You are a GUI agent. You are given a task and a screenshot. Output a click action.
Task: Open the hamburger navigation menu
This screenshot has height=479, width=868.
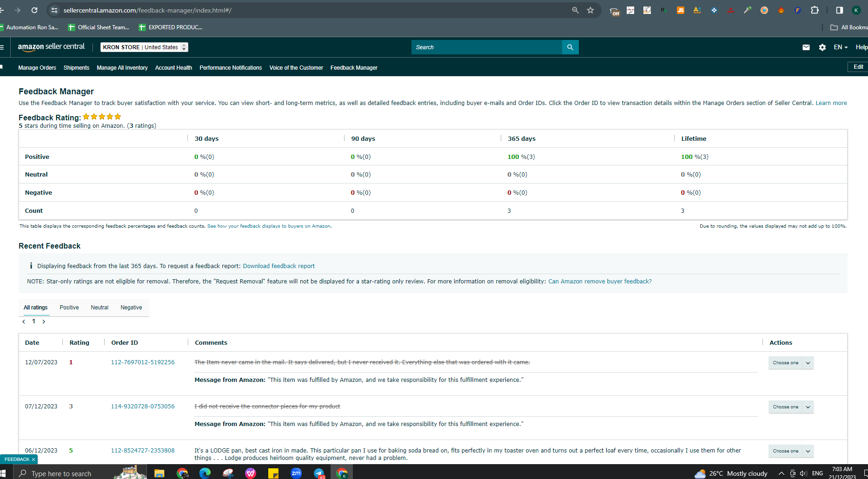(2, 47)
